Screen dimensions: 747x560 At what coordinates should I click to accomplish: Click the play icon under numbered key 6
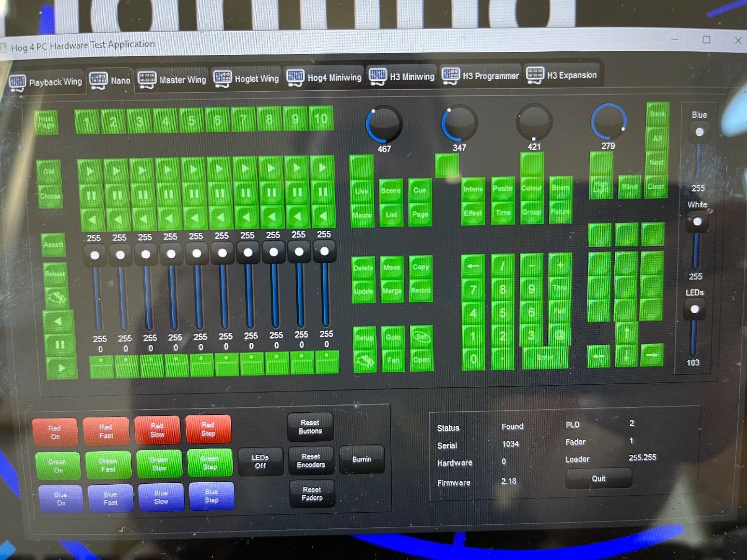pos(219,169)
